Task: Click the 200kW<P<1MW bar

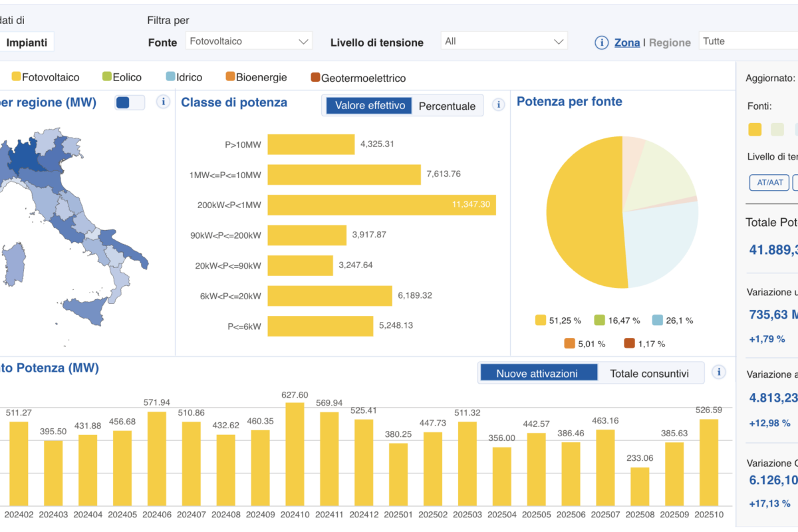Action: point(381,205)
